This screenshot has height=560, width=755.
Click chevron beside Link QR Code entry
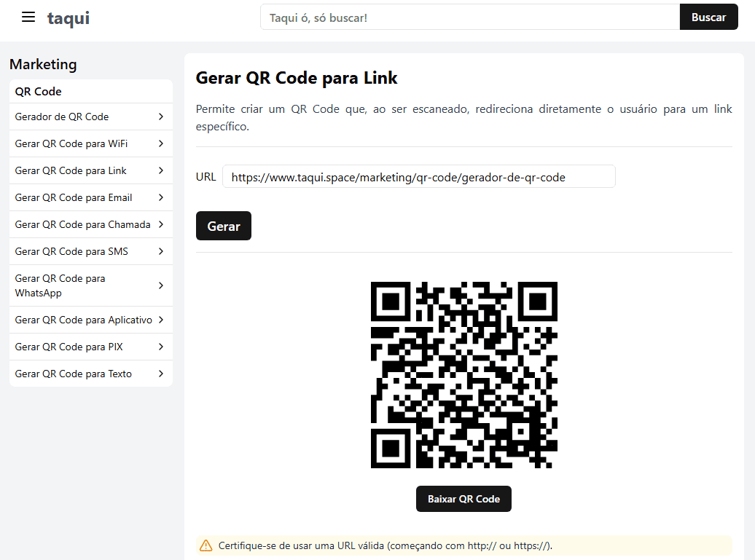[161, 171]
